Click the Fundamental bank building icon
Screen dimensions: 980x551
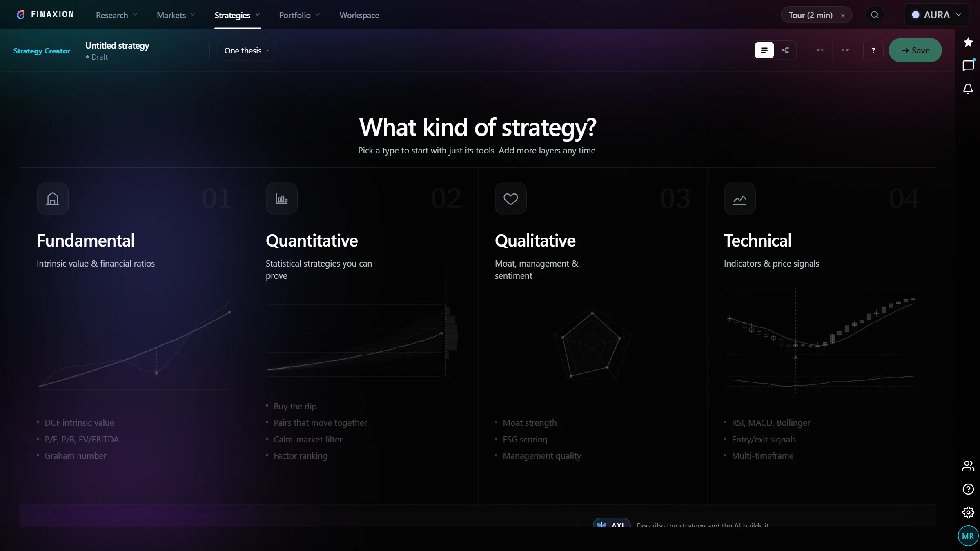[x=53, y=199]
